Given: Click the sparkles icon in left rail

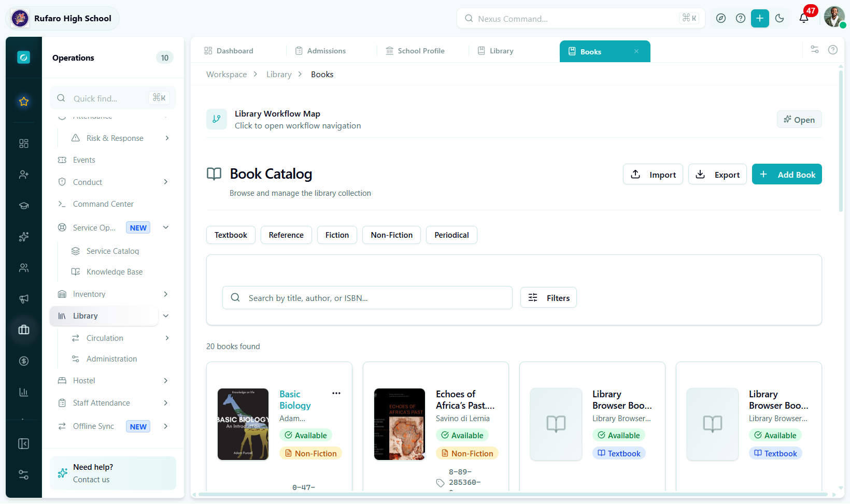Looking at the screenshot, I should pos(24,237).
